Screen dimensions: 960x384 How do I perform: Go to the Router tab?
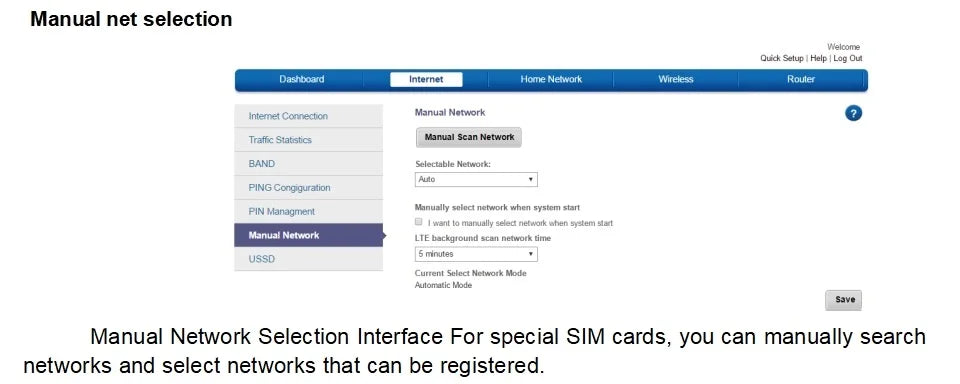[x=801, y=79]
